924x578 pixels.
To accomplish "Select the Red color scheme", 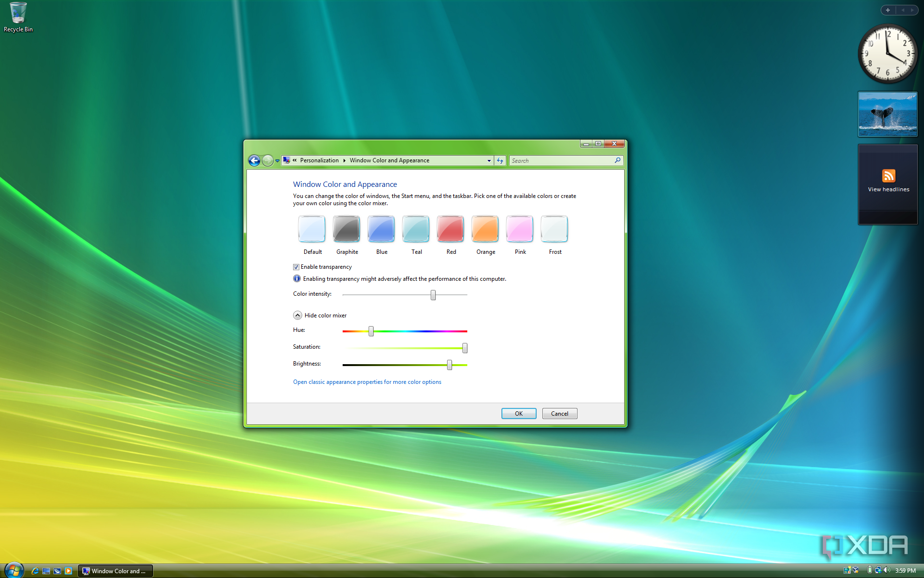I will tap(450, 229).
